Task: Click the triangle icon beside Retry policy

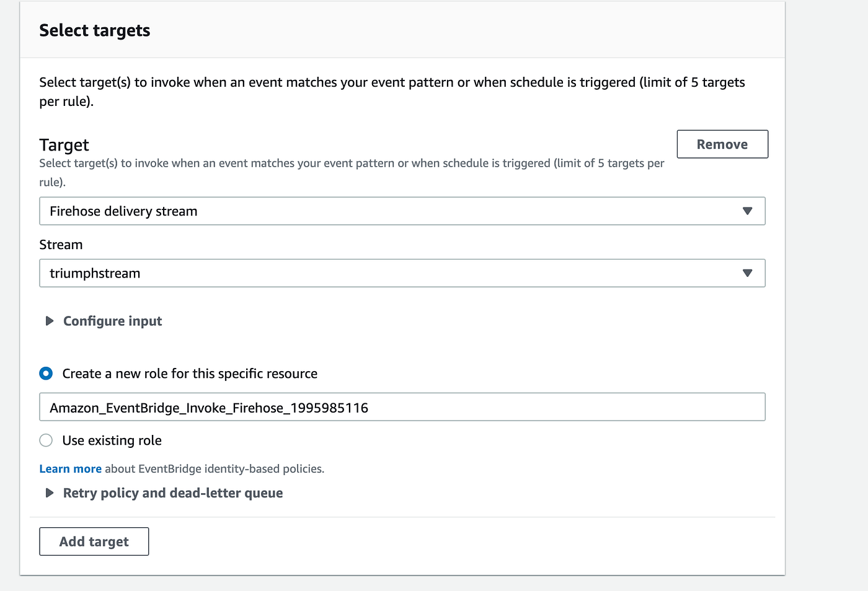Action: coord(50,492)
